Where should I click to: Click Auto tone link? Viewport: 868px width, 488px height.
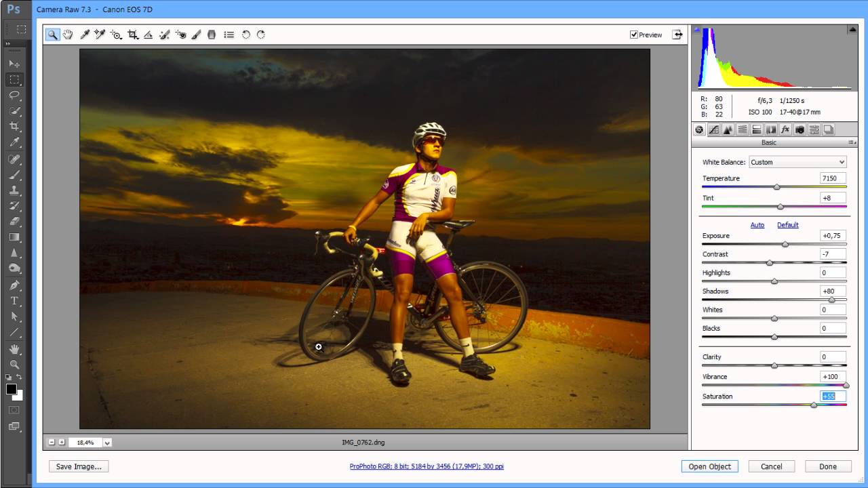click(x=757, y=225)
